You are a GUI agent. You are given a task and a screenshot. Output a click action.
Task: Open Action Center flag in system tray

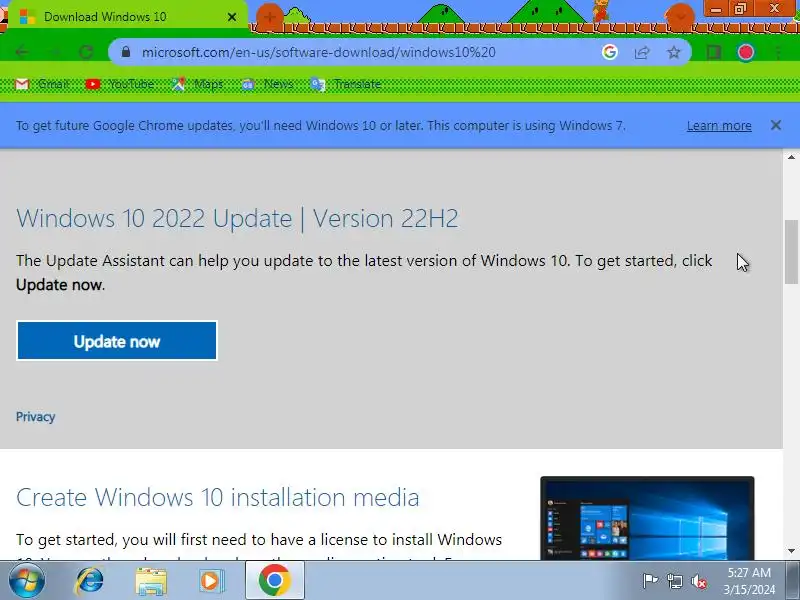pyautogui.click(x=649, y=581)
